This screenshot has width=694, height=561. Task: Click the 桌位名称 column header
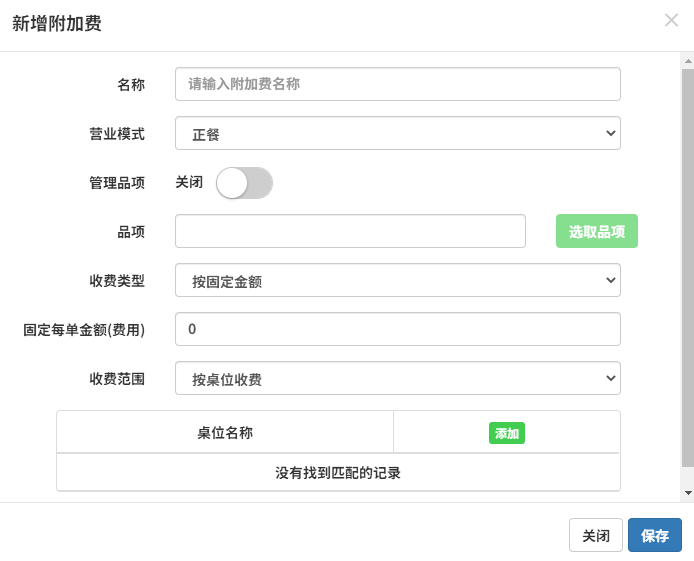tap(225, 433)
